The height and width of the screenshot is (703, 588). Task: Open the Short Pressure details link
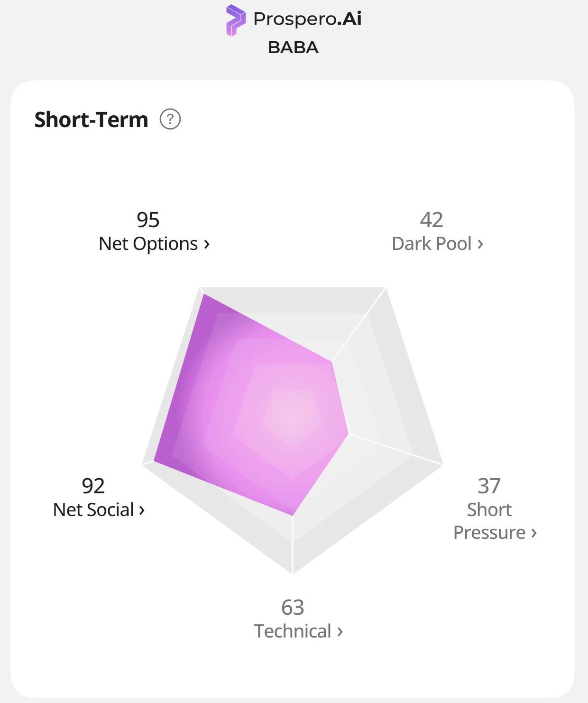495,521
